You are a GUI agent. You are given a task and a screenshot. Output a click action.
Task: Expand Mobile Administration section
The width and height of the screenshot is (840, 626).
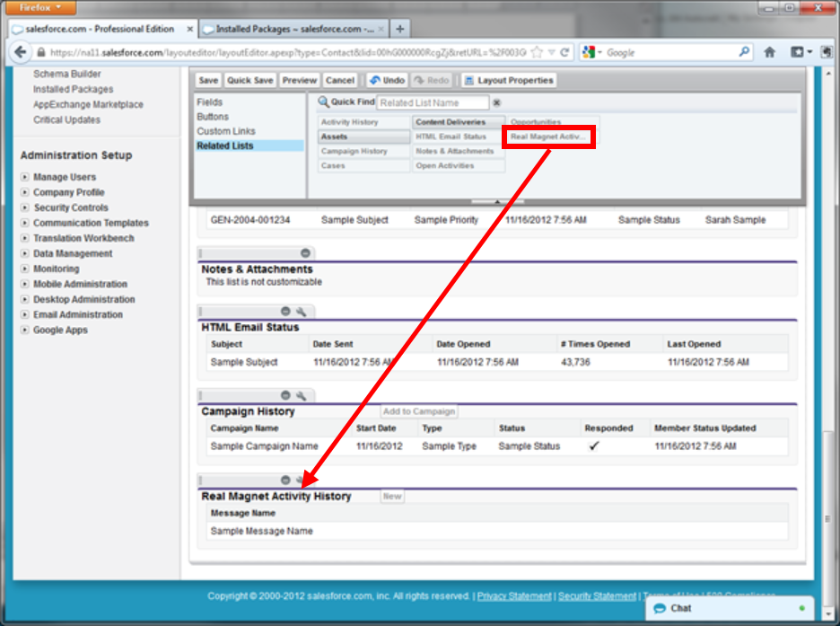tap(24, 284)
